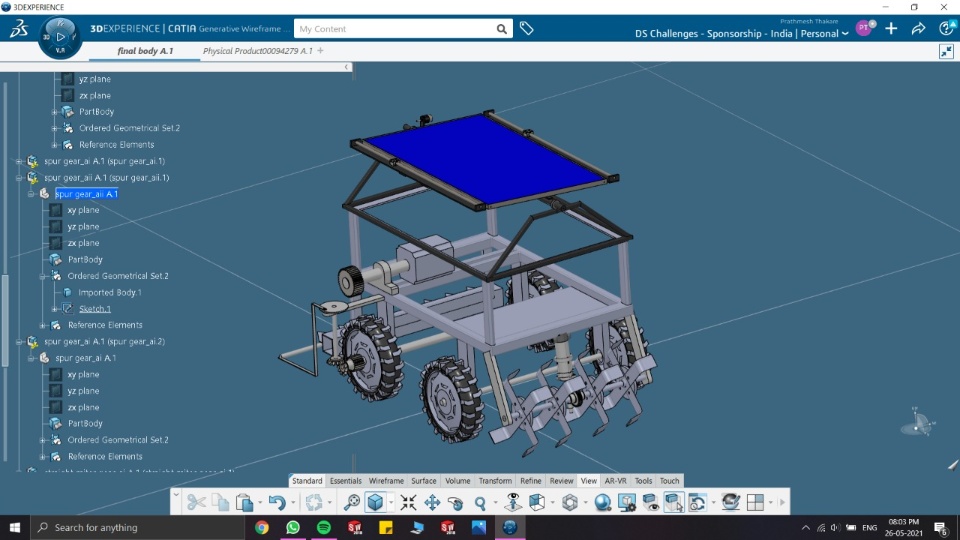
Task: Click the shaded cube view mode icon
Action: click(x=375, y=503)
